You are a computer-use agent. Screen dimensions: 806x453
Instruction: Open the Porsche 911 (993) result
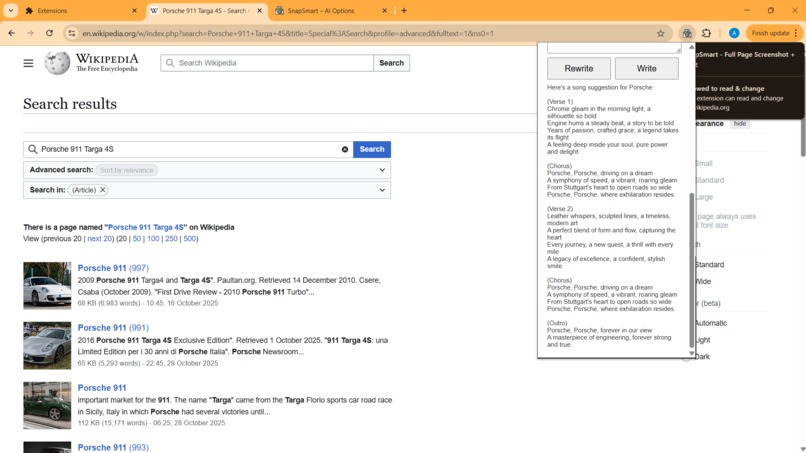113,447
